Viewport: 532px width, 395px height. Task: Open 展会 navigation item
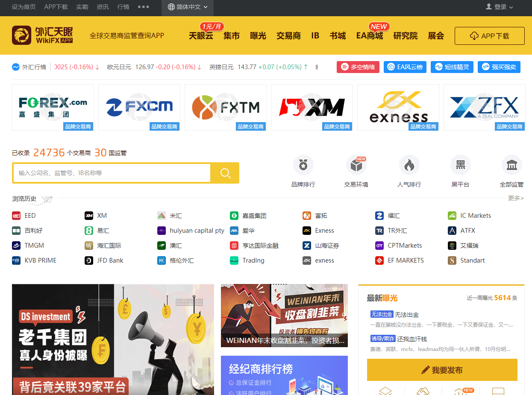[436, 36]
